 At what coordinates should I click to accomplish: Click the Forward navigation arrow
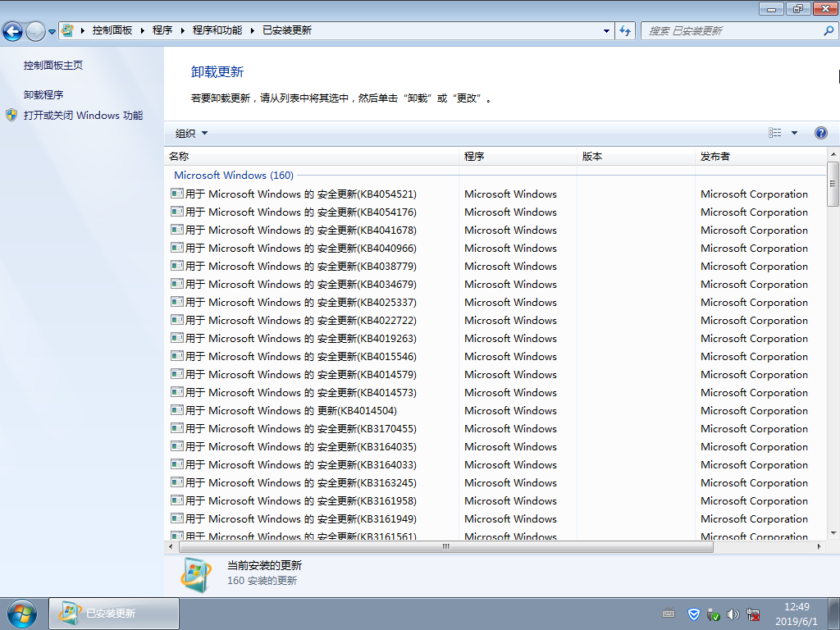pos(35,31)
